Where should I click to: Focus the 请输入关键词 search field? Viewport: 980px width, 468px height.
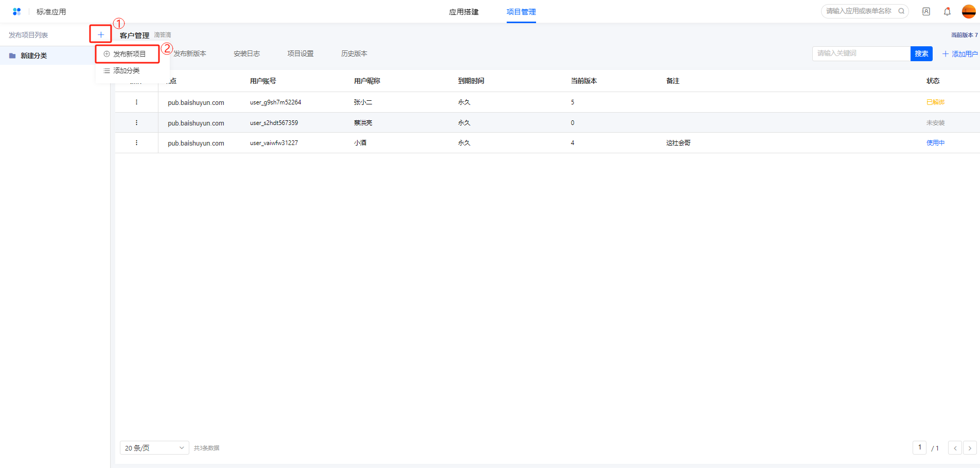[x=861, y=53]
